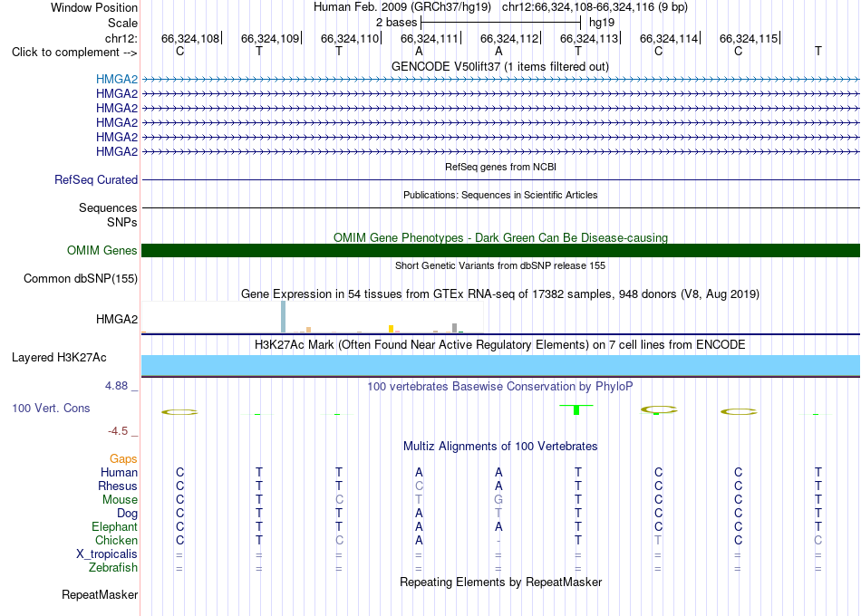Click the Dog alignment row label

point(127,514)
